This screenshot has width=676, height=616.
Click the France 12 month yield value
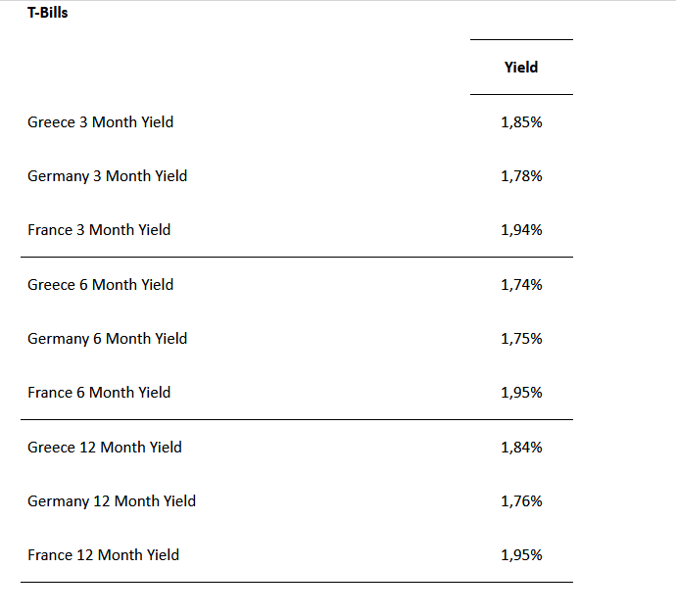(x=521, y=555)
